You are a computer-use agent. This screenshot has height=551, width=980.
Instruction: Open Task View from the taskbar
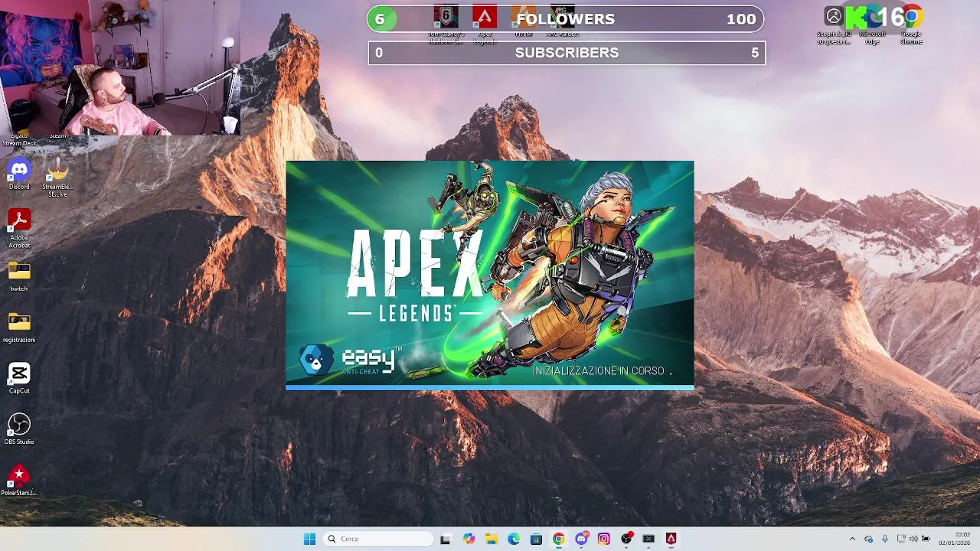pos(446,539)
